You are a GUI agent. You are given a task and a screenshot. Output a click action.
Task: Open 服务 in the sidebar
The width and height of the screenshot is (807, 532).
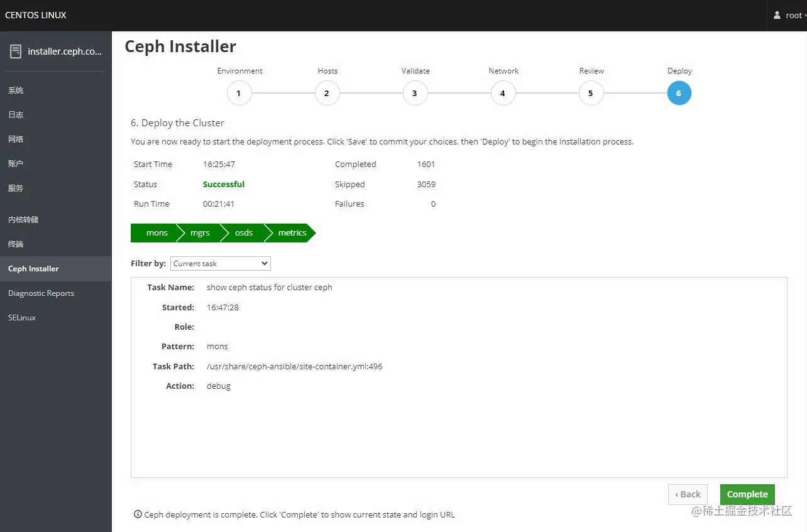click(56, 188)
